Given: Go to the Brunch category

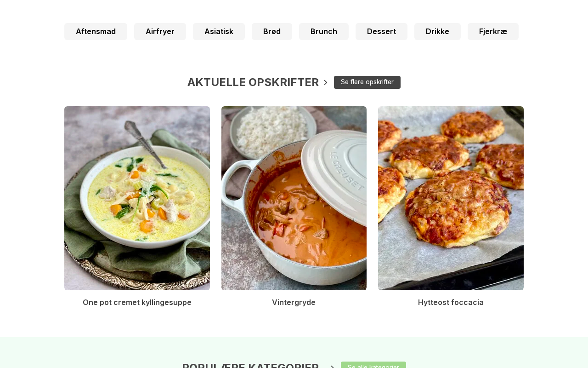Looking at the screenshot, I should (x=324, y=31).
